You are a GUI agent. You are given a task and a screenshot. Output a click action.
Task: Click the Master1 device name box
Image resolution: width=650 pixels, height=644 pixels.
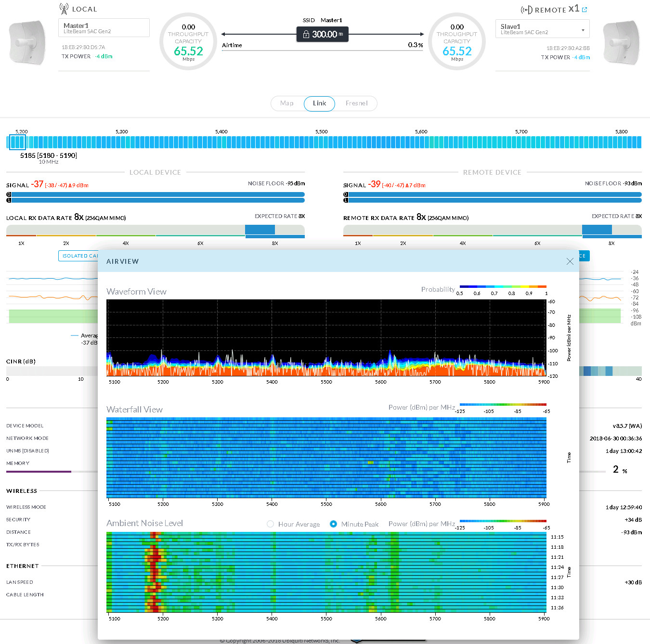tap(104, 27)
